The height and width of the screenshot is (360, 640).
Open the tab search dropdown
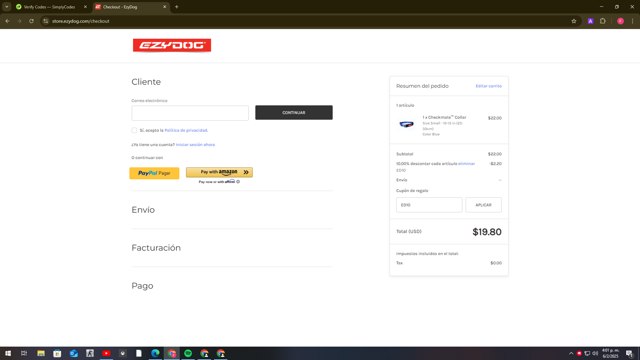7,7
